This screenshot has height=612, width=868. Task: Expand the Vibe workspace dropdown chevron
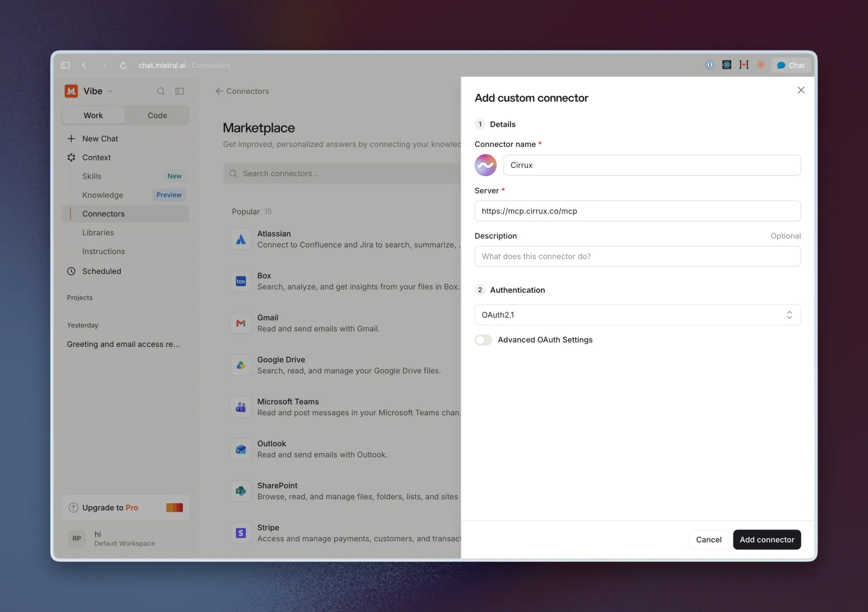[x=110, y=91]
